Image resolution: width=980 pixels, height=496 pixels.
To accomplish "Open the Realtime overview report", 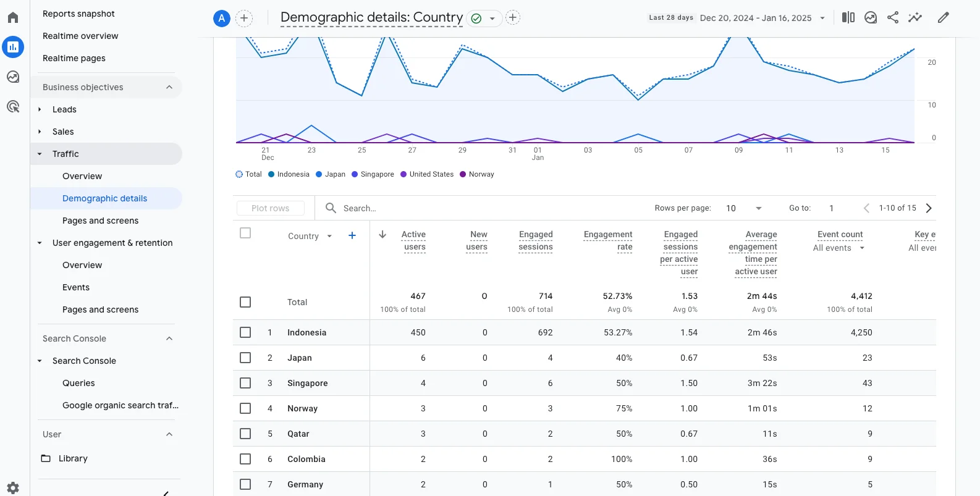I will 80,36.
